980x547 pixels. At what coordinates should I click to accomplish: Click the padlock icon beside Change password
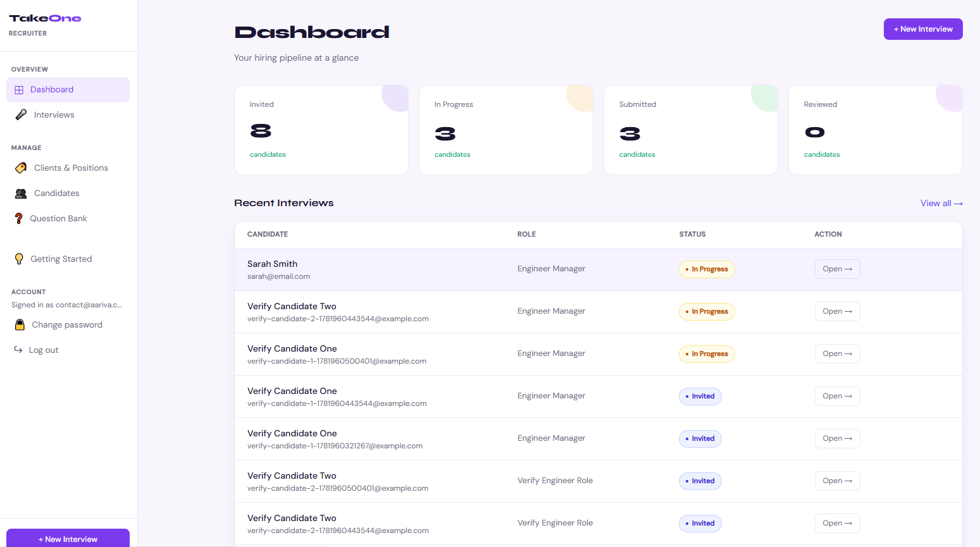pos(20,324)
